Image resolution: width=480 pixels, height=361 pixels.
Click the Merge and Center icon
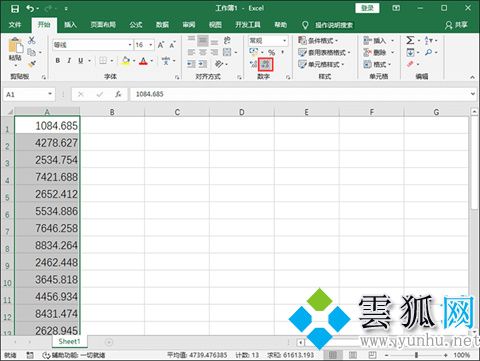point(227,52)
